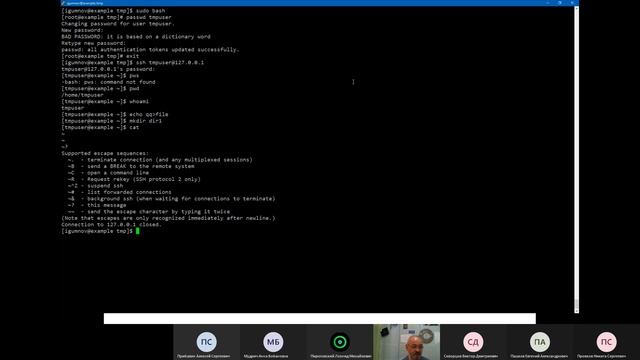This screenshot has height=360, width=640.
Task: Click the "open a command line" entry
Action: pos(108,173)
